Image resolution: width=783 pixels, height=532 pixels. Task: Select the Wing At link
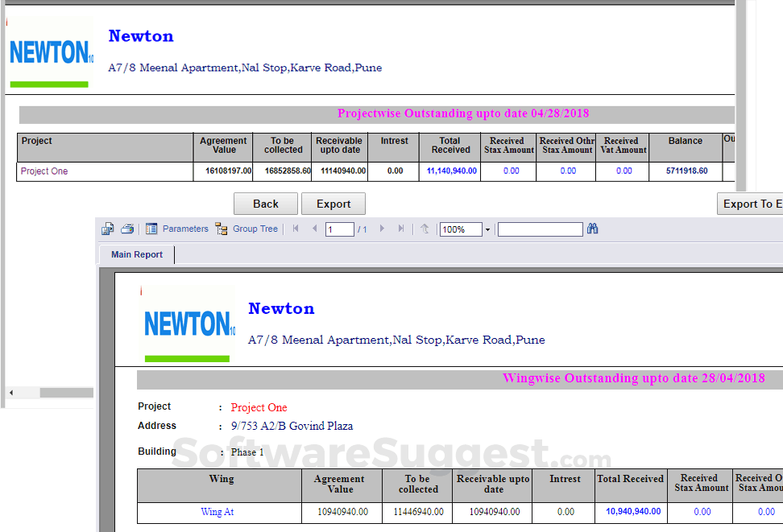(x=219, y=512)
